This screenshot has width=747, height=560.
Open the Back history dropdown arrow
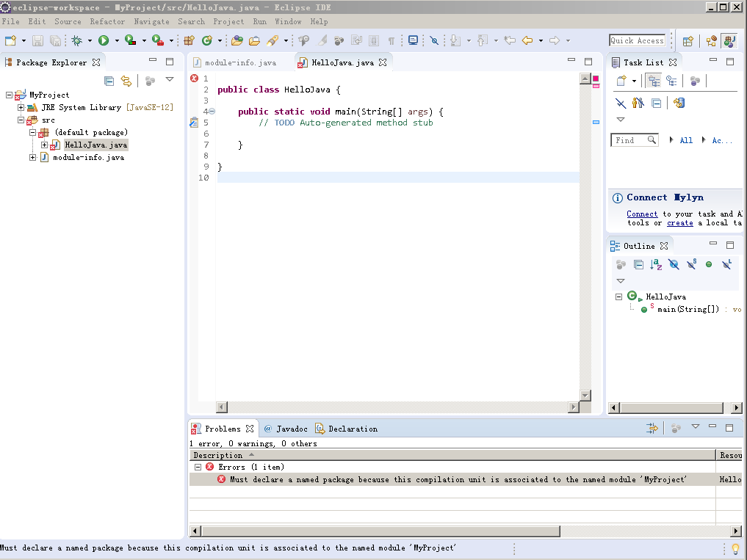point(541,41)
